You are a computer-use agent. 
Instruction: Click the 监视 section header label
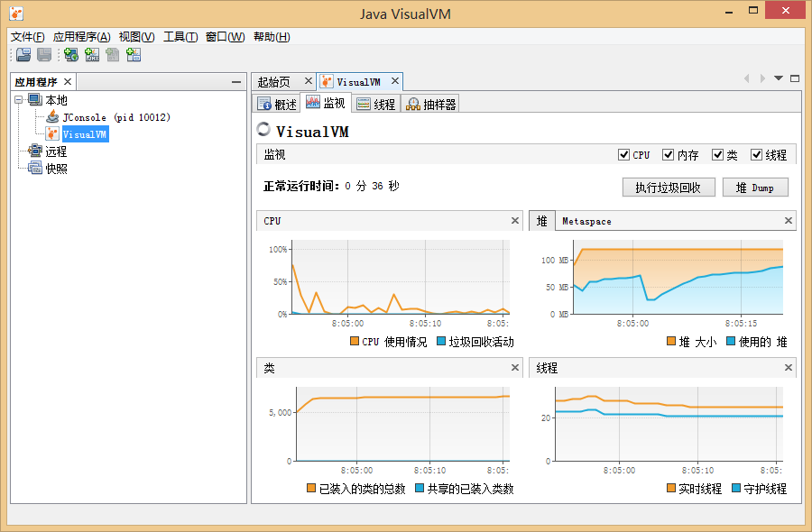274,155
